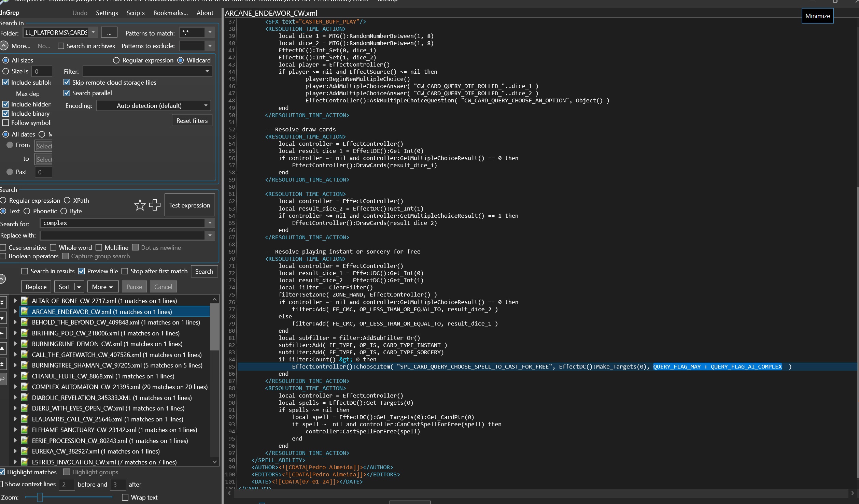Select the Regular expression search radio

click(x=4, y=200)
